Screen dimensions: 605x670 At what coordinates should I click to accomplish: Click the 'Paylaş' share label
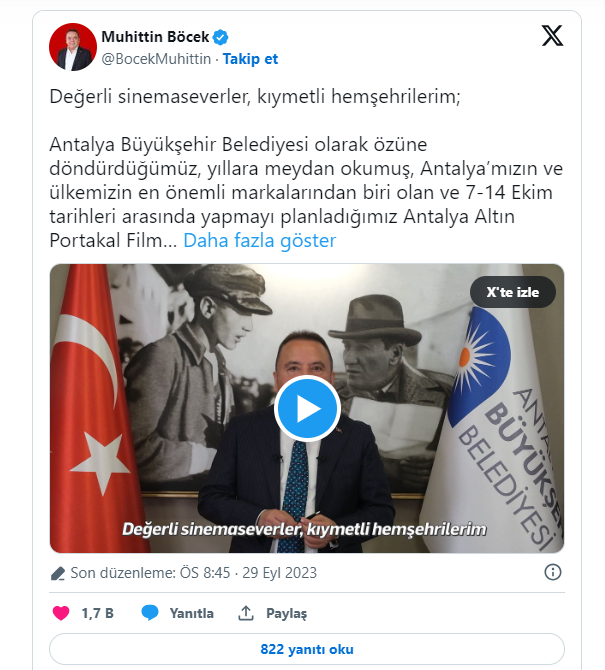tap(286, 614)
